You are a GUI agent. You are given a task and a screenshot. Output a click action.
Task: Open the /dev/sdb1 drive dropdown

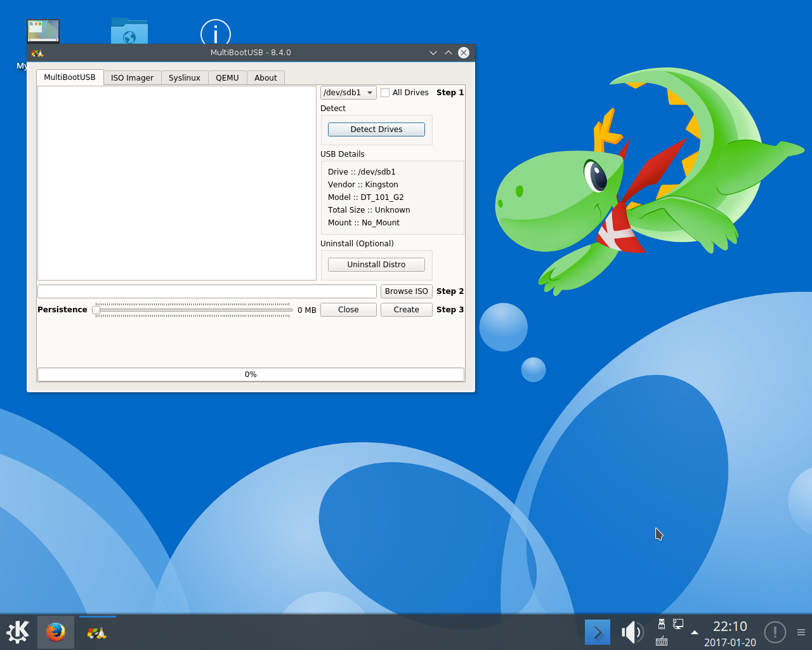coord(348,93)
